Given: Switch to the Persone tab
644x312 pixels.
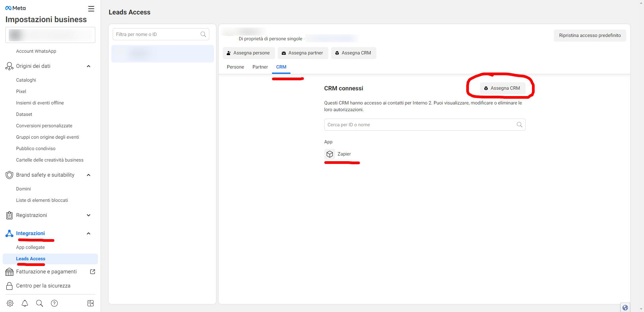Looking at the screenshot, I should [235, 67].
